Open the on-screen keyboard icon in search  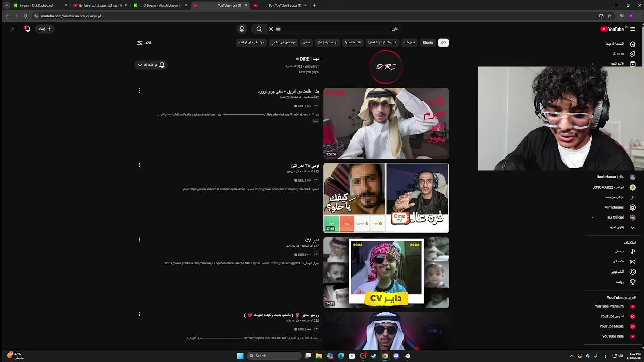click(278, 29)
